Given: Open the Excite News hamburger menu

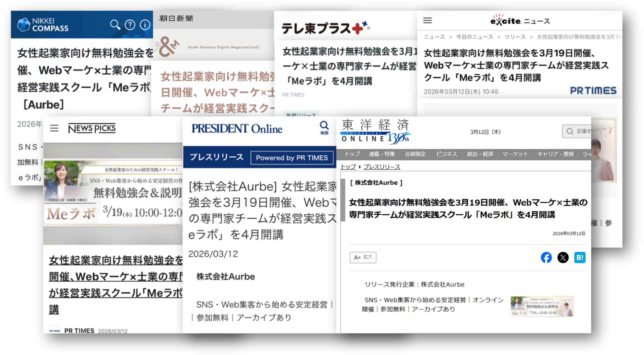Looking at the screenshot, I should pos(427,20).
